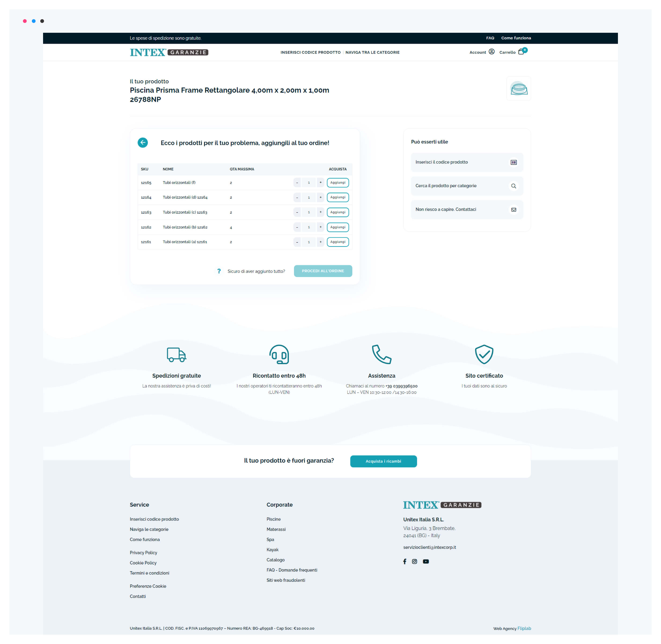Open Siti web fraudolenti footer link
Viewport: 661px width, 644px height.
tap(286, 580)
